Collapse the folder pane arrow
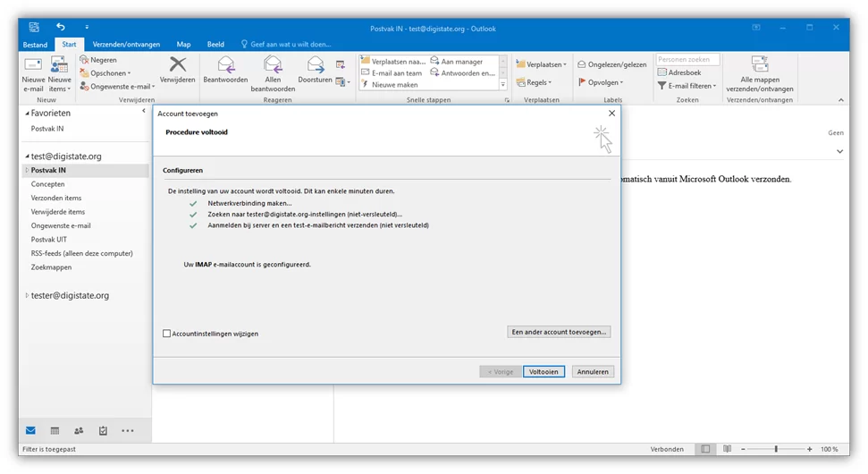Viewport: 868px width, 474px height. point(144,111)
